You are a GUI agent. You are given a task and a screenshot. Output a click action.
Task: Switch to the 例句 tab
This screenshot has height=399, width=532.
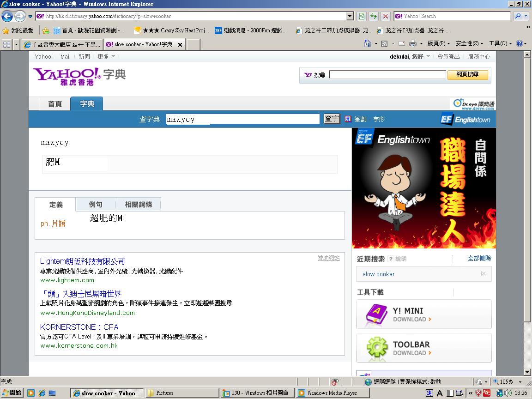pos(96,204)
